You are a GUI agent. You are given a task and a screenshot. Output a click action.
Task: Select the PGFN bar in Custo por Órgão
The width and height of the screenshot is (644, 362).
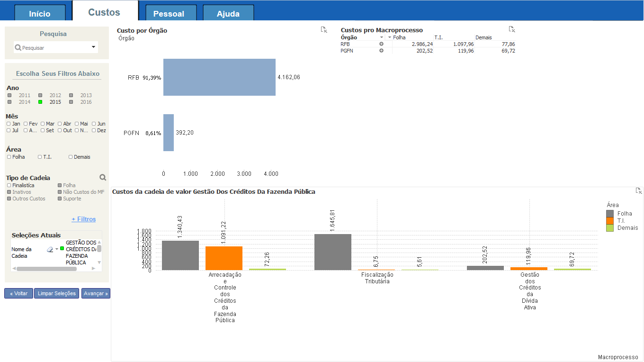(x=169, y=133)
